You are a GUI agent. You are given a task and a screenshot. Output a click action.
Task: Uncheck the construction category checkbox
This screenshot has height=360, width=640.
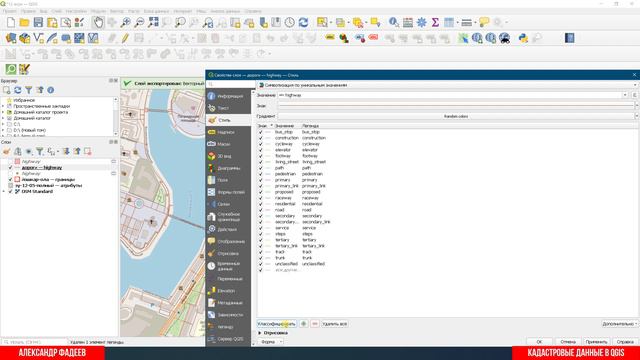coord(260,138)
